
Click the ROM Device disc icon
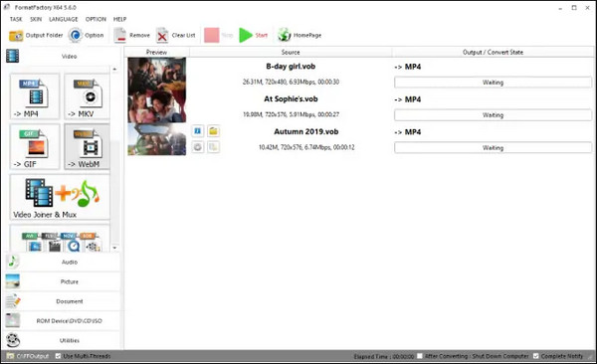pyautogui.click(x=13, y=320)
